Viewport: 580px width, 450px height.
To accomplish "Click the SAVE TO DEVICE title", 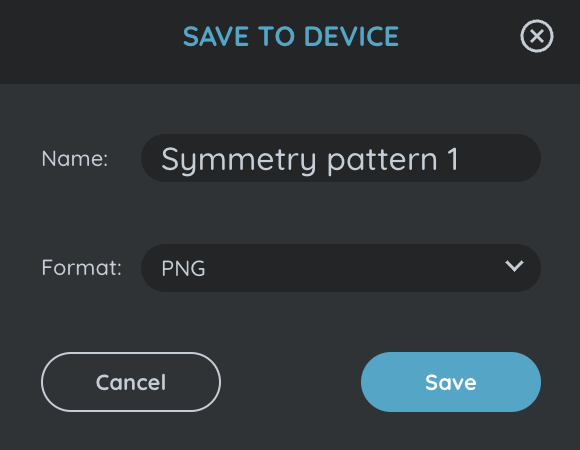I will click(291, 36).
